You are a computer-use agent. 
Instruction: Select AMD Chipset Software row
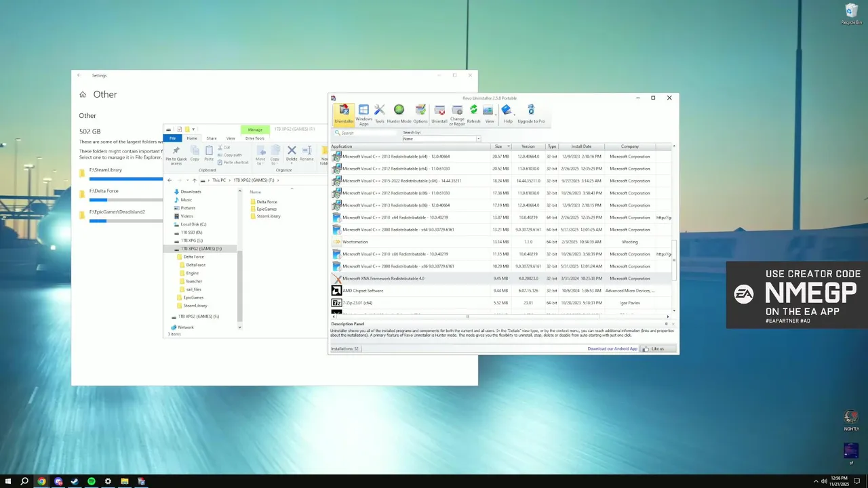point(502,291)
